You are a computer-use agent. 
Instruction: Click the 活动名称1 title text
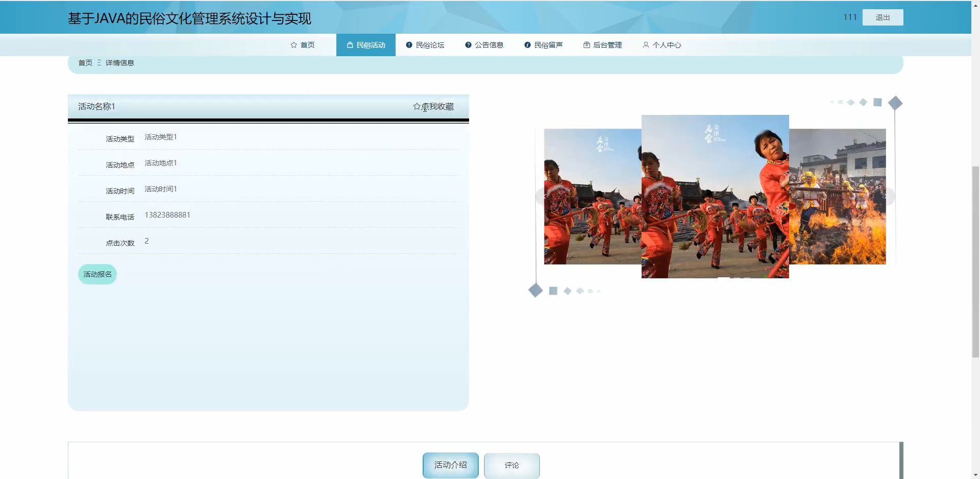96,107
